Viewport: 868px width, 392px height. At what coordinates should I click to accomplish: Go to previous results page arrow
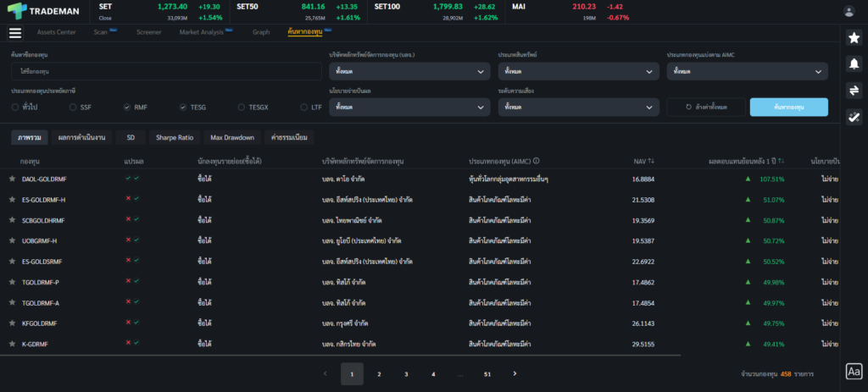(325, 373)
